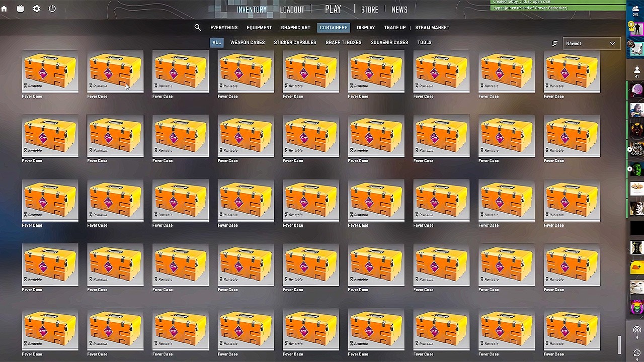Open the Steam Market link
644x362 pixels.
click(432, 28)
